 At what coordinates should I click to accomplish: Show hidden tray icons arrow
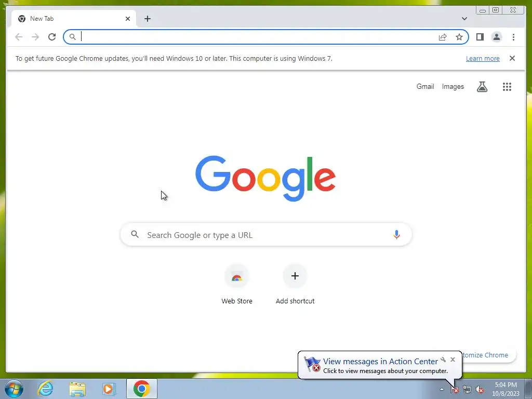click(442, 389)
